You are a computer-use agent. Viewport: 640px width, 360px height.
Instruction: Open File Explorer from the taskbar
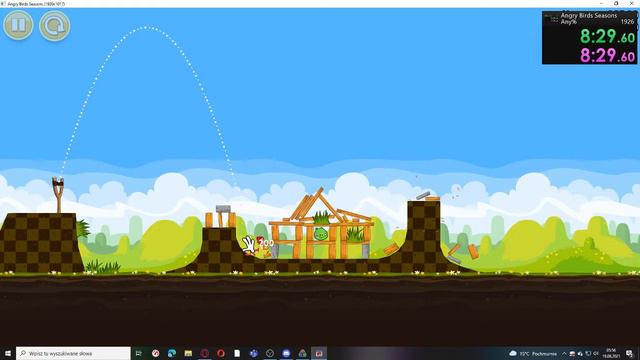coord(188,353)
